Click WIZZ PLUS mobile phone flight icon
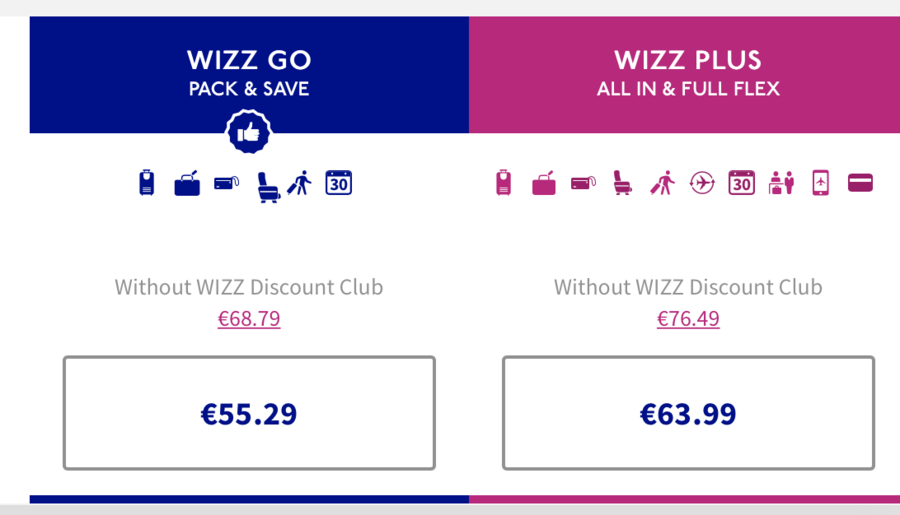This screenshot has height=515, width=900. click(x=821, y=183)
